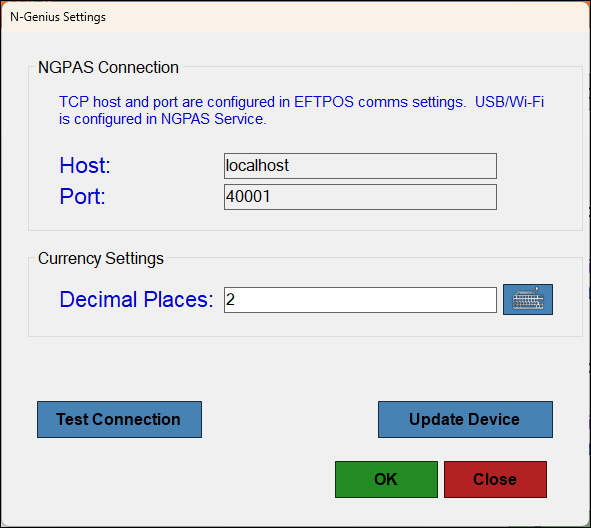Click the Port: label
Screen dimensions: 591x528
pos(82,196)
